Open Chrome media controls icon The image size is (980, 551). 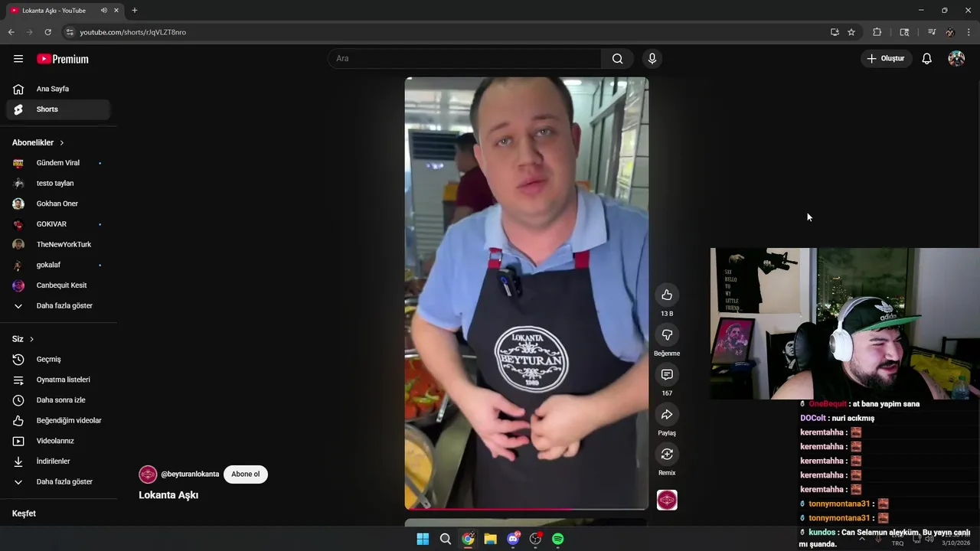coord(932,32)
